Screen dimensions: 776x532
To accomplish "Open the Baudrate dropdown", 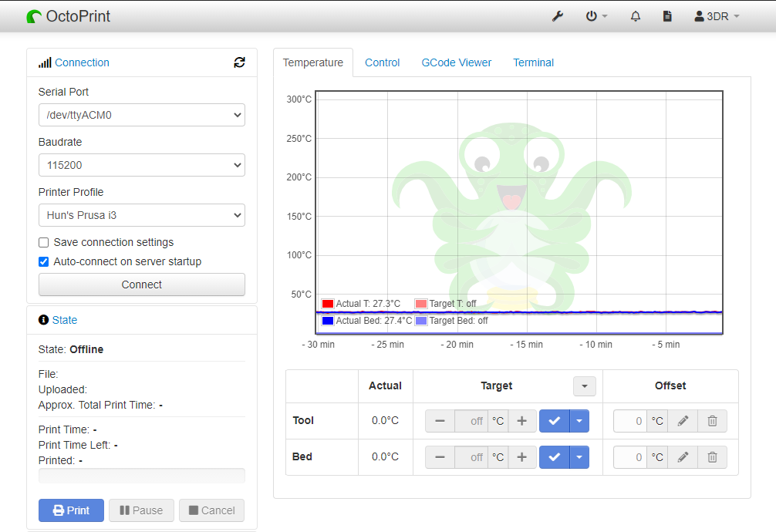I will tap(141, 165).
